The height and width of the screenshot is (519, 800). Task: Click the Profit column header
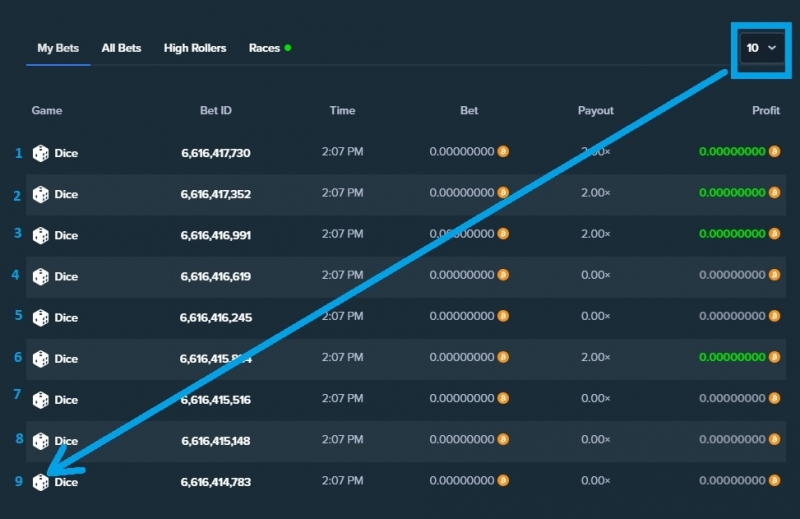pos(766,110)
